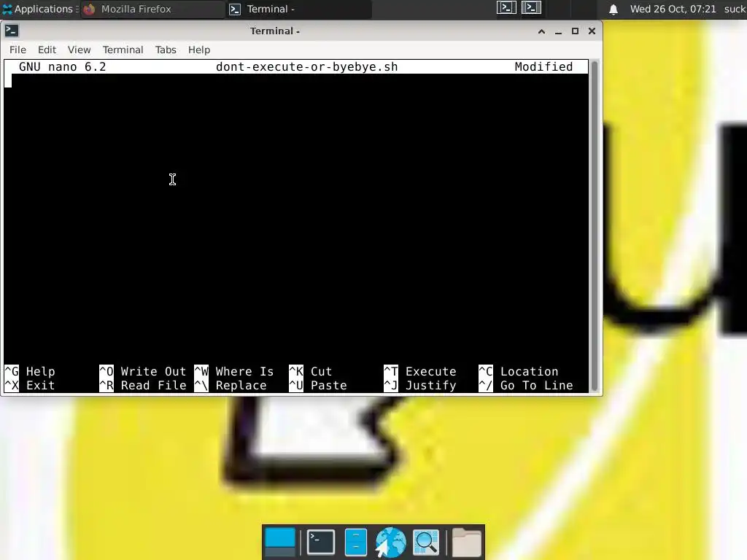This screenshot has height=560, width=747.
Task: Click the nano file name dont-execute-or-byebye.sh
Action: [307, 66]
